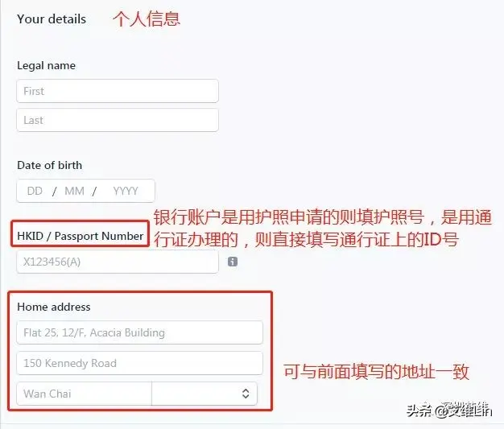
Task: Click the Legal name label
Action: [46, 65]
